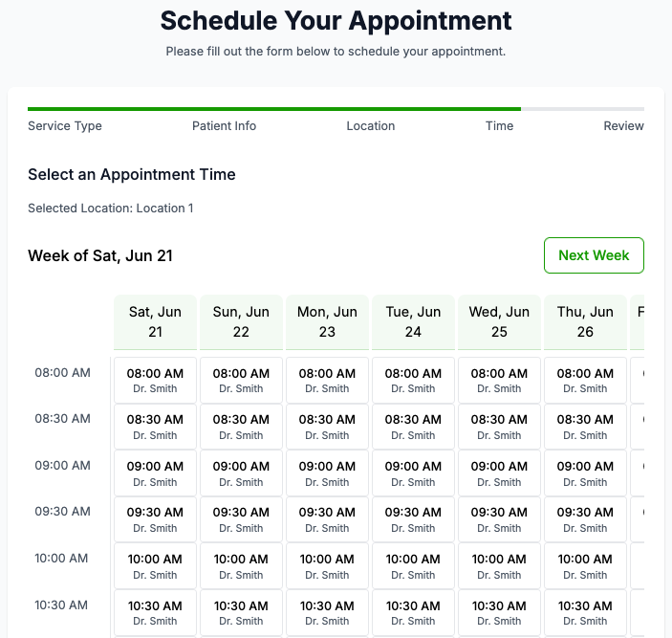
Task: Click the Time step label
Action: point(499,126)
